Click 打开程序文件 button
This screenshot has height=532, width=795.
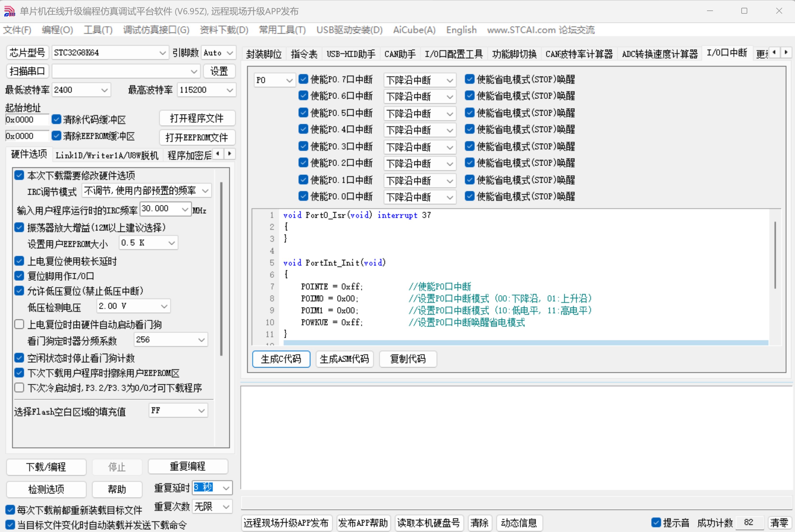197,118
